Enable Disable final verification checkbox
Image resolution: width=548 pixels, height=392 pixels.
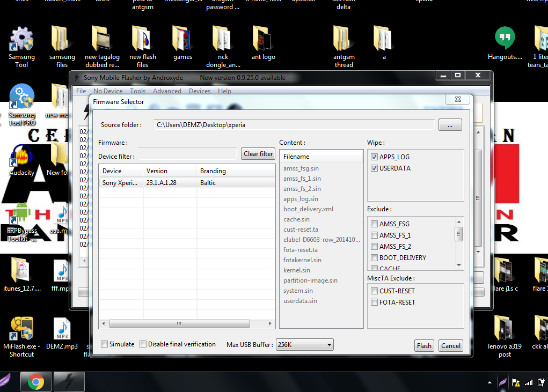coord(143,344)
